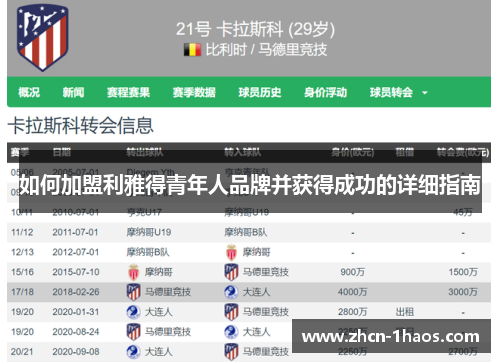Click the 转入球队 column header

(242, 152)
